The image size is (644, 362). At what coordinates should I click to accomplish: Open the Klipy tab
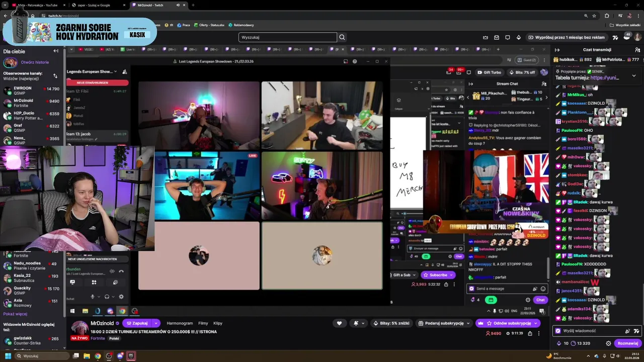click(x=218, y=323)
